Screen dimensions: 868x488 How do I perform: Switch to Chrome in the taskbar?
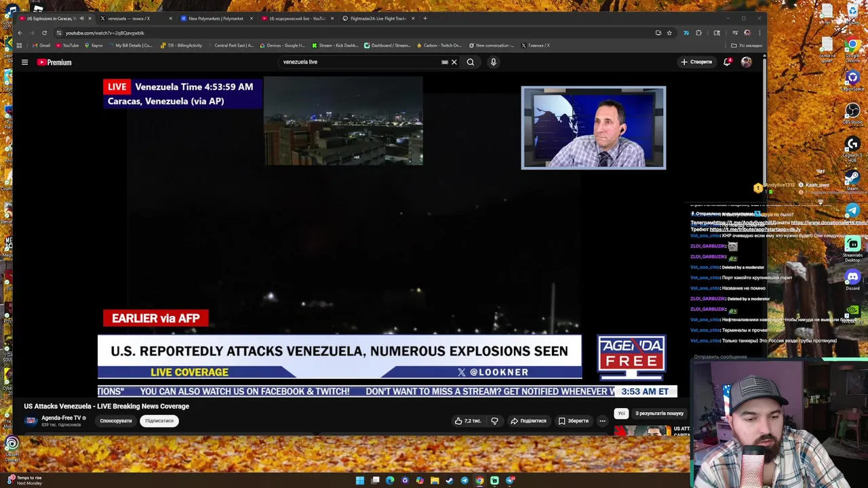tap(479, 481)
